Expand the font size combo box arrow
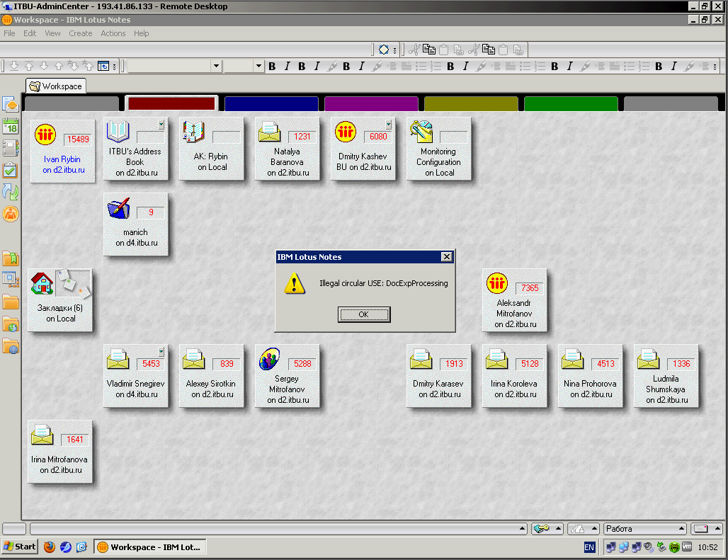 point(258,67)
